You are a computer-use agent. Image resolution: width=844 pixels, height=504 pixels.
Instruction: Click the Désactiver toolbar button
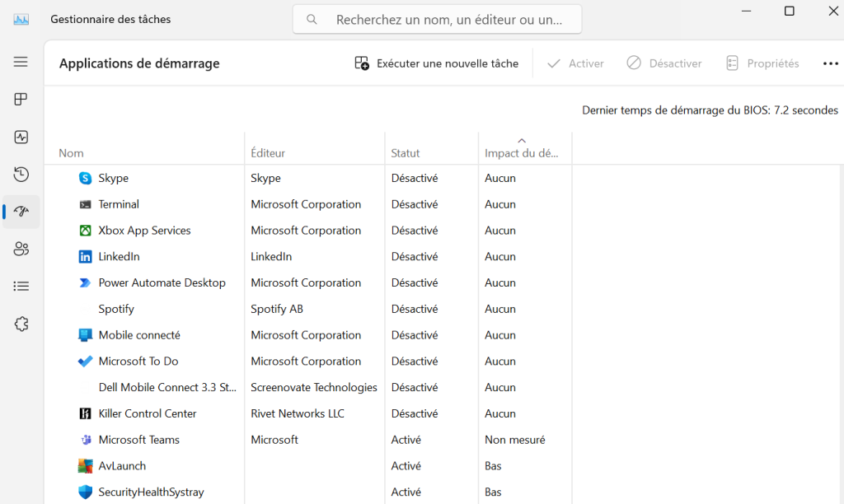(x=664, y=63)
